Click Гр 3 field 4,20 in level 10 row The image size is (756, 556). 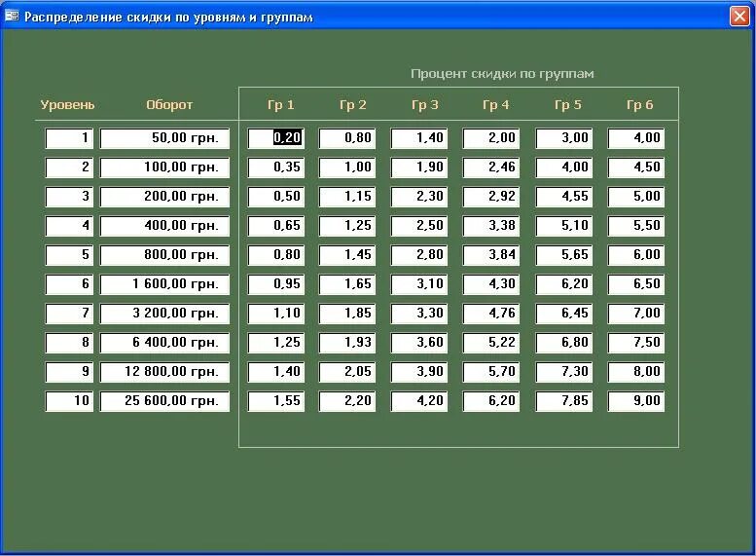(419, 401)
